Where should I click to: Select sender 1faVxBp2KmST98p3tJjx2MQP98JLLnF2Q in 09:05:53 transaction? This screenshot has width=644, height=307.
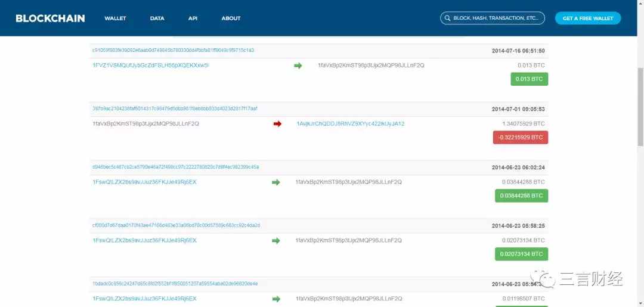click(146, 123)
